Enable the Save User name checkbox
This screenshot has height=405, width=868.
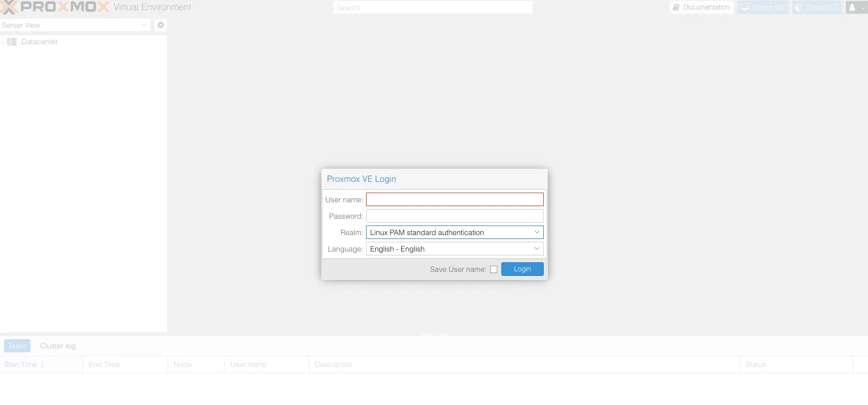pyautogui.click(x=493, y=269)
